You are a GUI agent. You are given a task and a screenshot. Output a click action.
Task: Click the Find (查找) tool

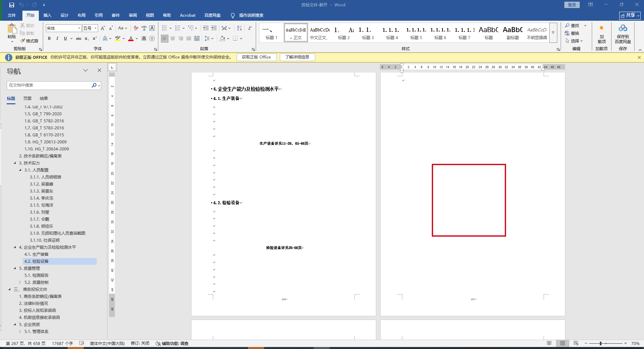(x=572, y=26)
